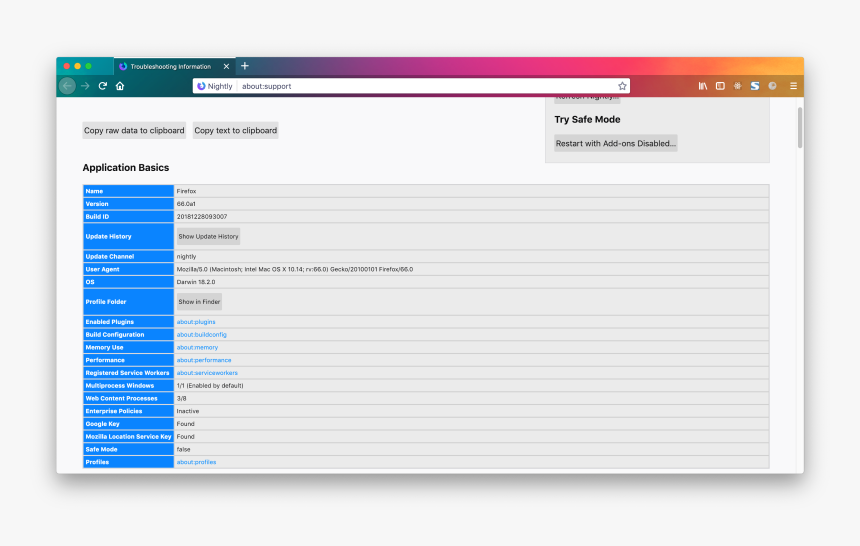Image resolution: width=860 pixels, height=546 pixels.
Task: Click the Build ID value 20181228093007
Action: 201,217
